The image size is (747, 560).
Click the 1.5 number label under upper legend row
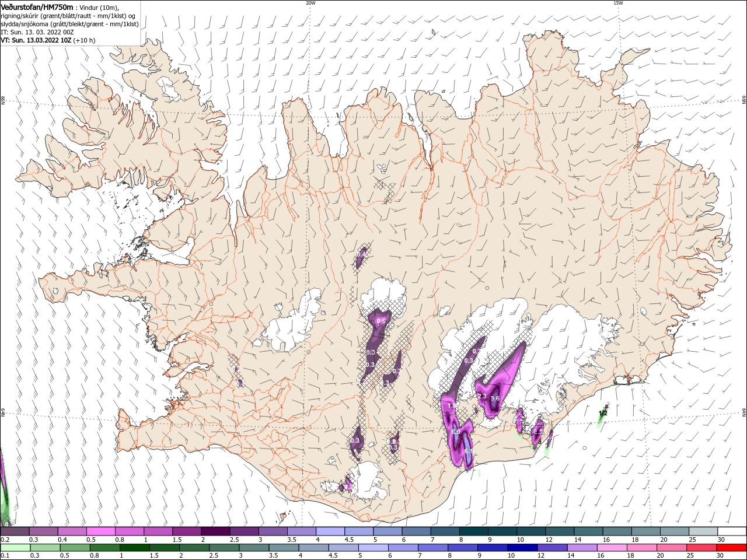pos(177,540)
